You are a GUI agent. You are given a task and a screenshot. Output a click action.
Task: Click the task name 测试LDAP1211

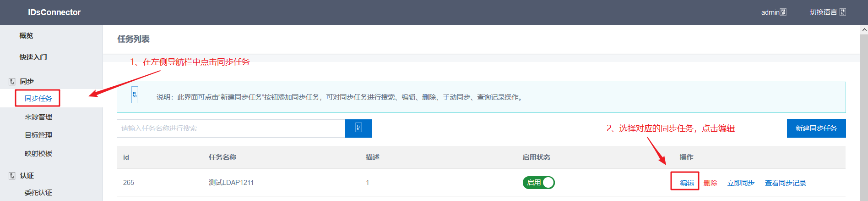231,183
